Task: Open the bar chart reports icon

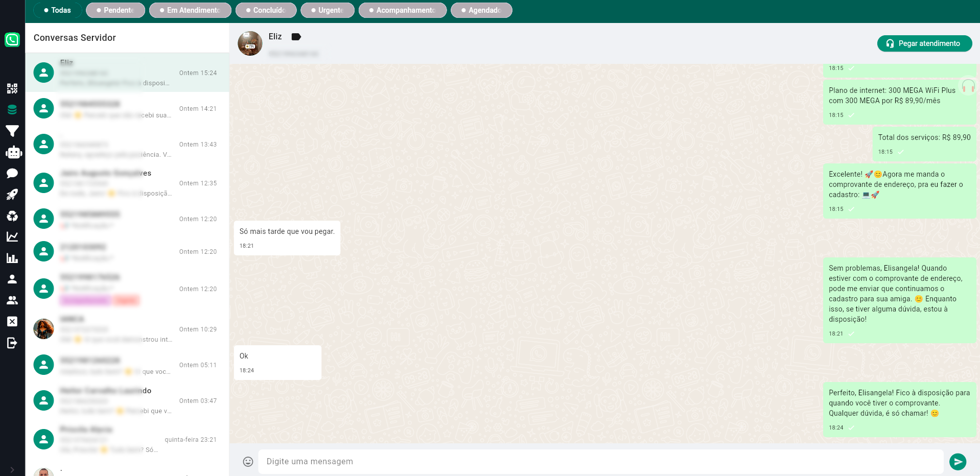Action: pyautogui.click(x=12, y=258)
